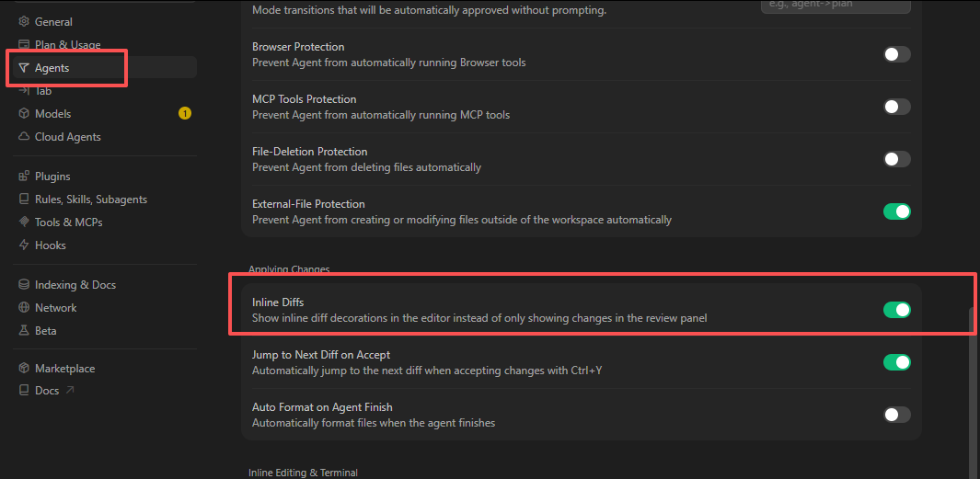The image size is (980, 479).
Task: Select the Cloud Agents cloud icon
Action: click(25, 137)
